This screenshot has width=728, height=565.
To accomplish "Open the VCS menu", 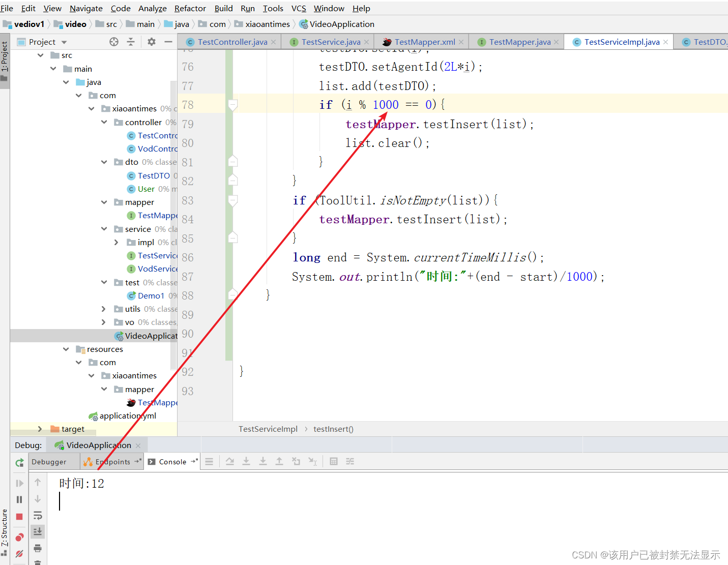I will coord(299,8).
